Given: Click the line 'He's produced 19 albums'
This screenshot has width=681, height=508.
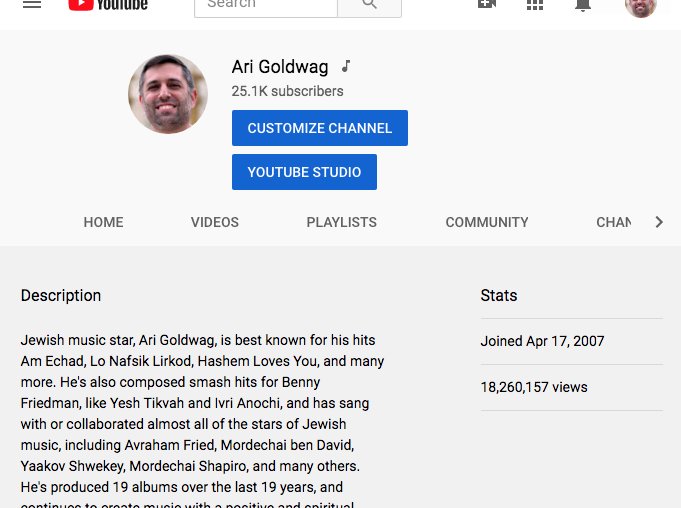Looking at the screenshot, I should [x=182, y=487].
